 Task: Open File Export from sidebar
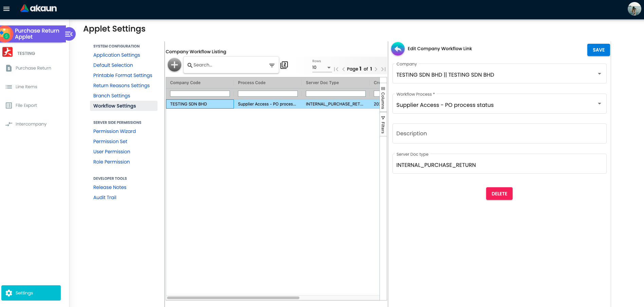(26, 105)
